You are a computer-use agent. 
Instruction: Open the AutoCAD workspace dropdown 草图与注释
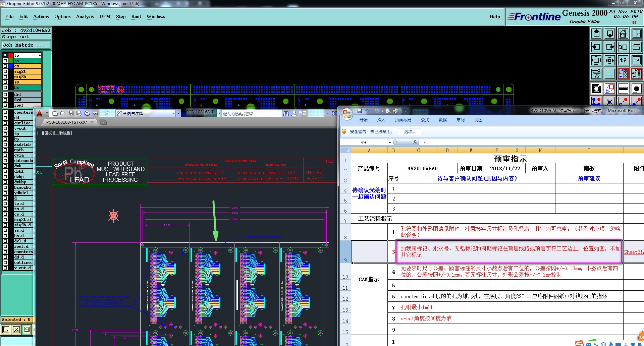tap(146, 113)
